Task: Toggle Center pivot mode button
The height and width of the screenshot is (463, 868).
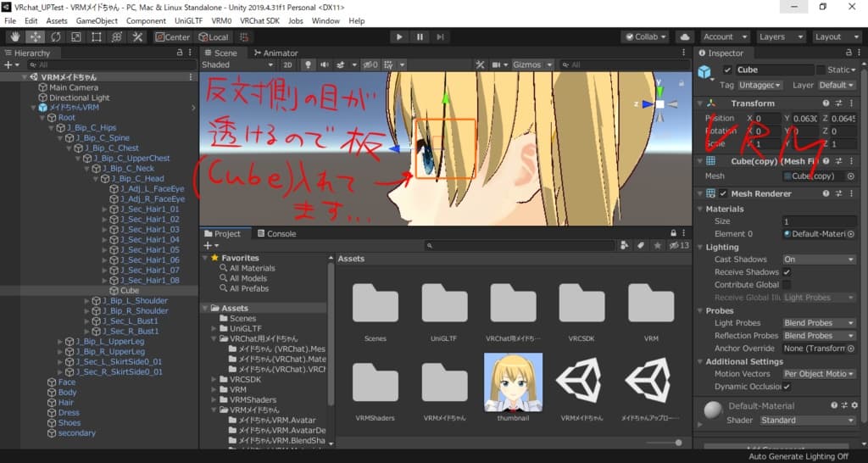Action: (172, 37)
